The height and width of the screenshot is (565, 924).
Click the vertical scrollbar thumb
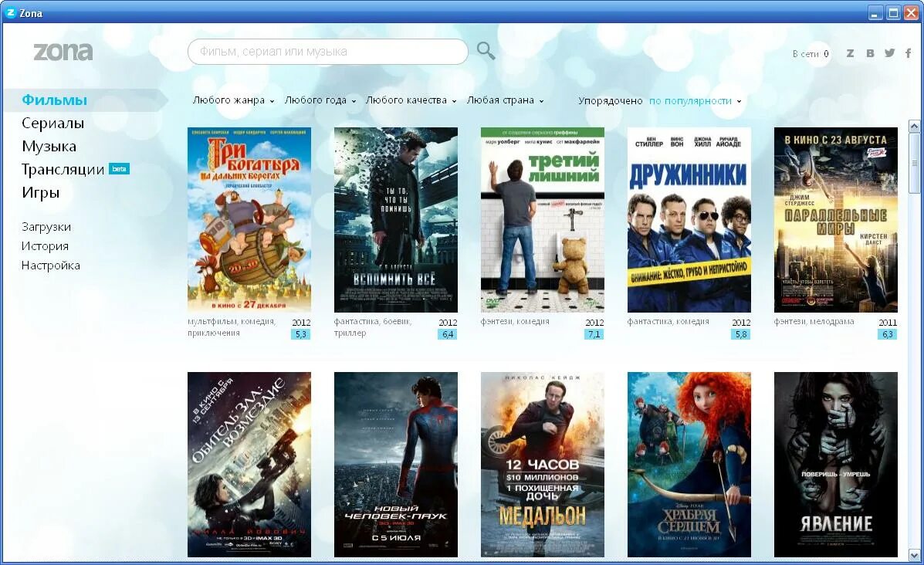(914, 163)
